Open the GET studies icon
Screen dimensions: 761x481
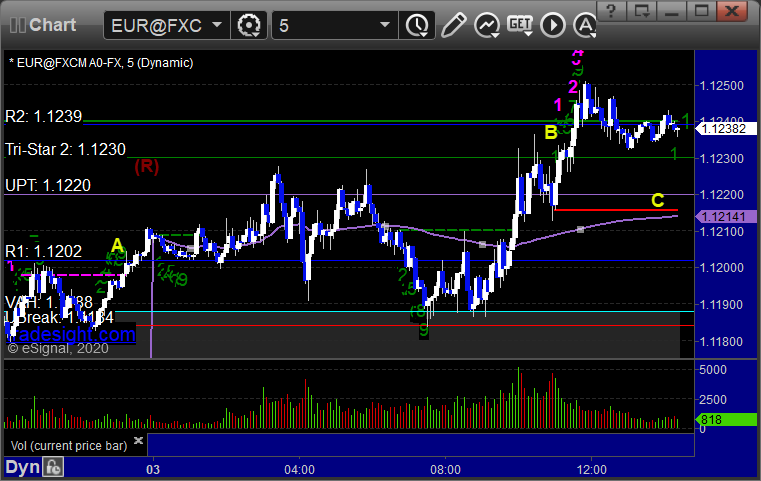click(x=520, y=25)
